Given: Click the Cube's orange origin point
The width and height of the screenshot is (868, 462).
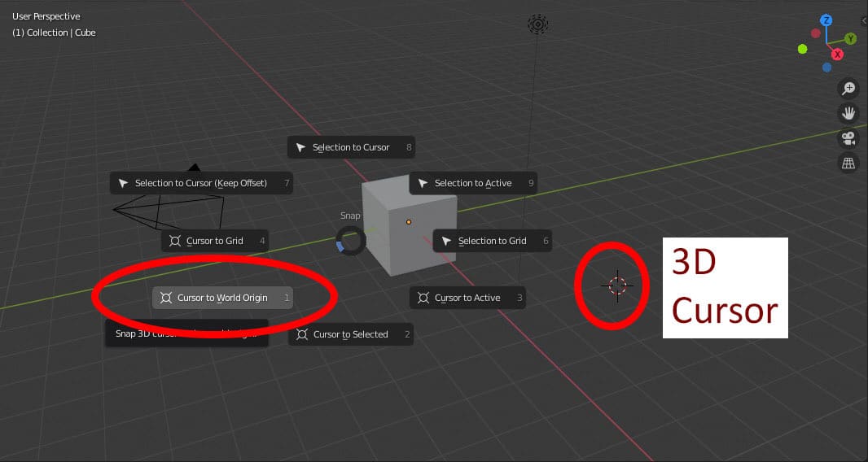Looking at the screenshot, I should [x=409, y=222].
